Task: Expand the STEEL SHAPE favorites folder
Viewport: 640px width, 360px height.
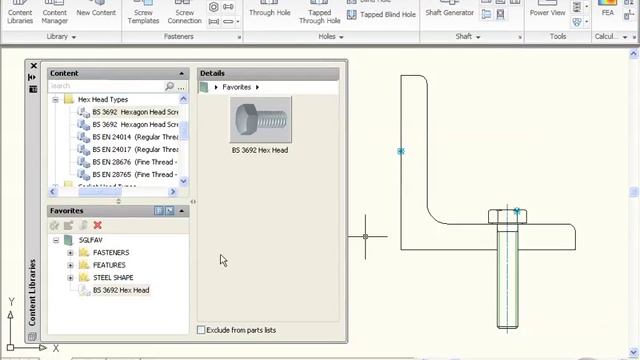Action: point(70,278)
